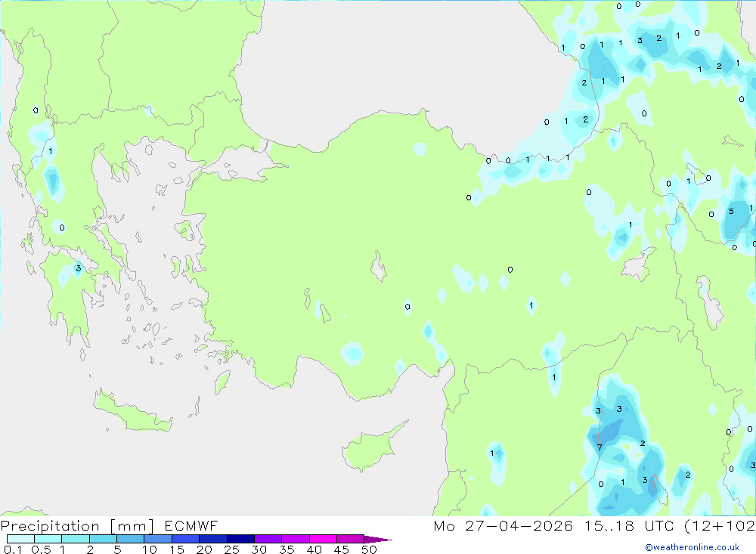Image resolution: width=756 pixels, height=554 pixels.
Task: Select the 2–5 mm legend color swatch
Action: pos(103,539)
